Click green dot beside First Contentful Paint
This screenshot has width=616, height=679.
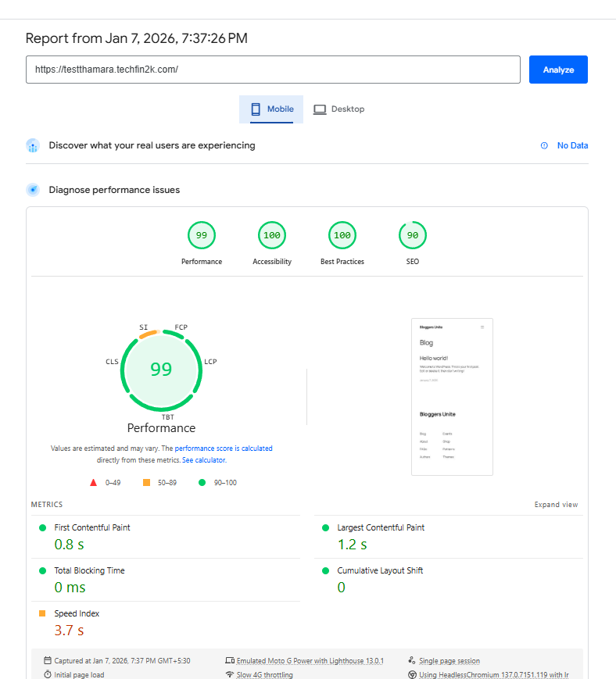42,528
